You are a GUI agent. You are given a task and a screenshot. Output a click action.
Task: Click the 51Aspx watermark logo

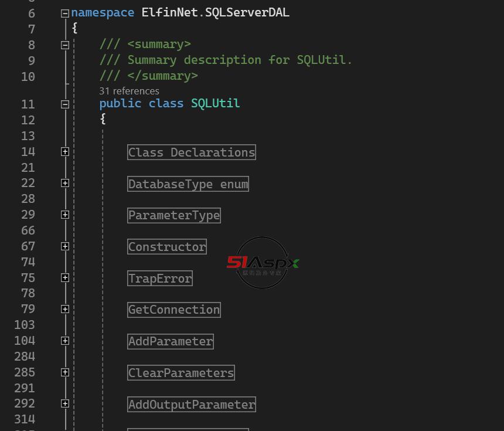263,263
